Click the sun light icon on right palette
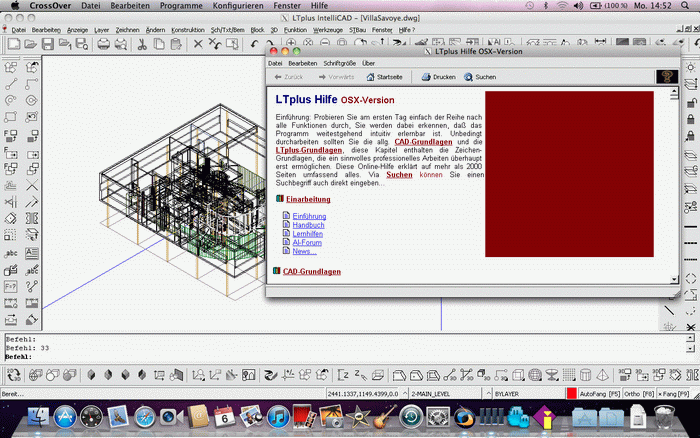Image resolution: width=700 pixels, height=438 pixels. pos(691,67)
